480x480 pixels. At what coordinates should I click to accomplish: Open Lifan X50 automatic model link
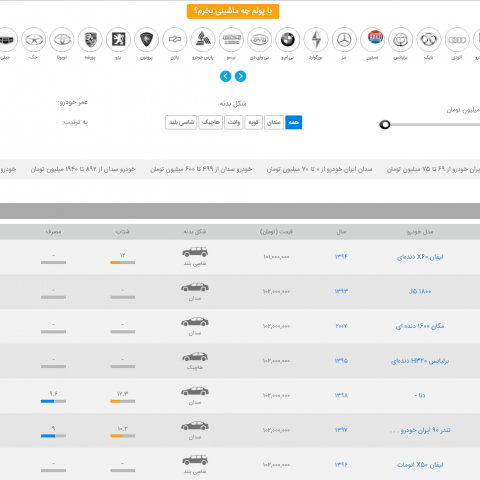(420, 465)
